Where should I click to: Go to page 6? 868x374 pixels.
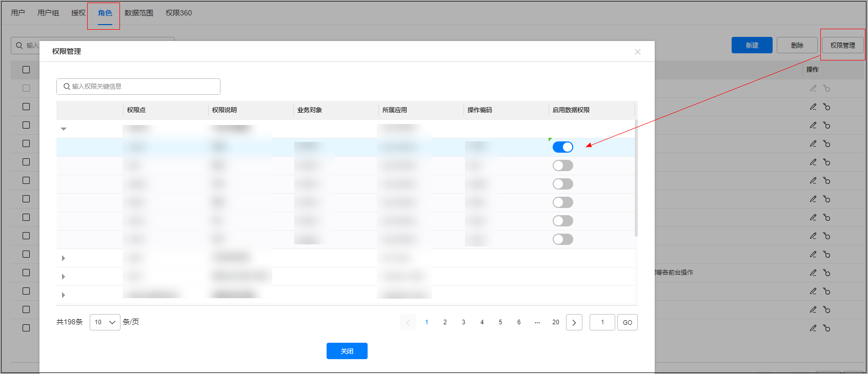point(519,322)
